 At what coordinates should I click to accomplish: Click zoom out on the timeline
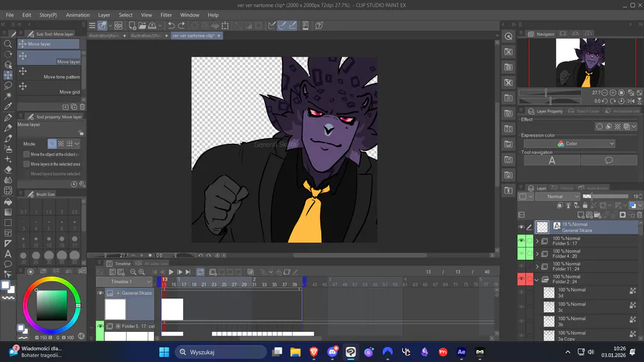tap(133, 272)
